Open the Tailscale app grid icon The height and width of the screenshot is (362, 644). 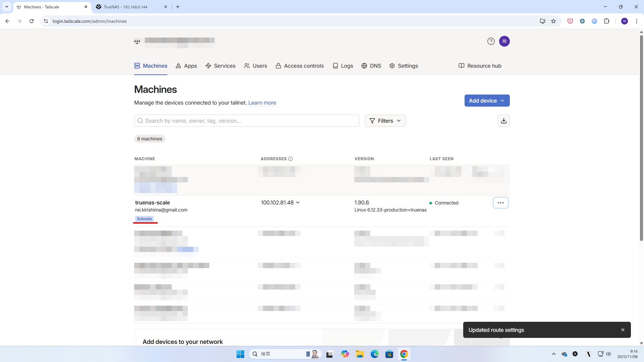tap(137, 42)
